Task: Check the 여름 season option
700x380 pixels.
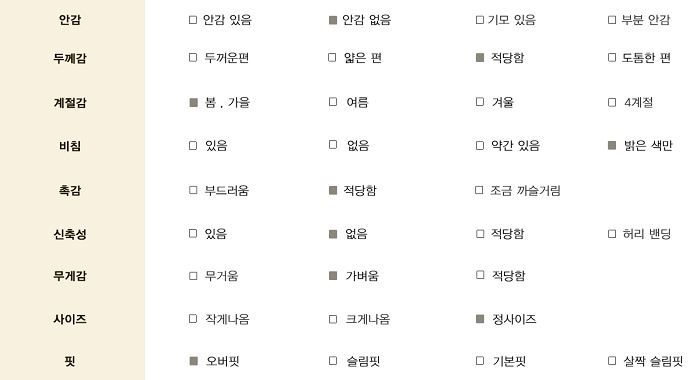Action: coord(333,102)
